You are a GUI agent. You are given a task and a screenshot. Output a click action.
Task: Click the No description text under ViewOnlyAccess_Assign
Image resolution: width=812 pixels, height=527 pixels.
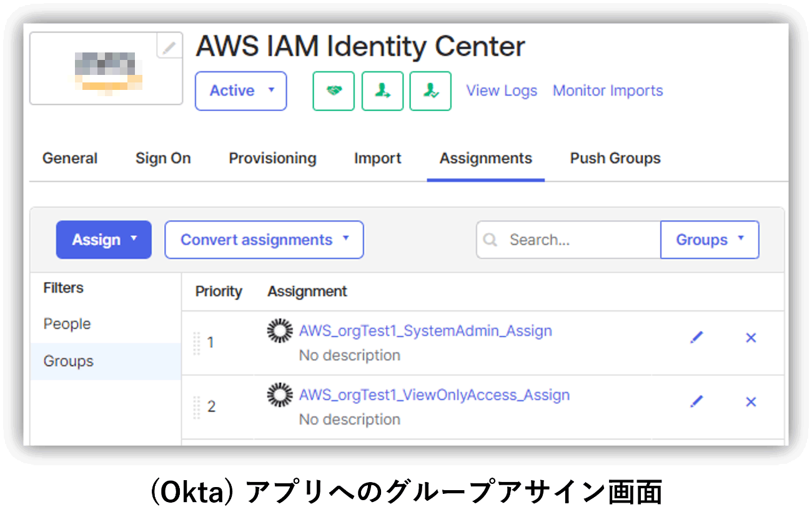(350, 420)
